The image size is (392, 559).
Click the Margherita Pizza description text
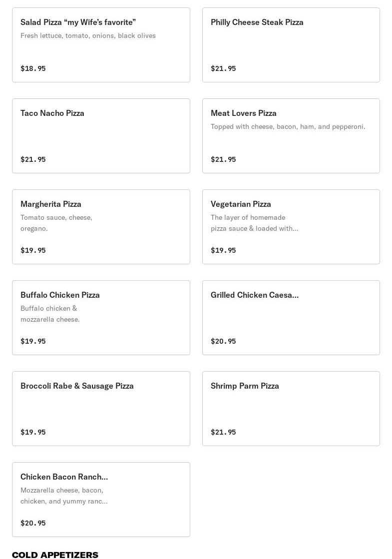point(56,223)
